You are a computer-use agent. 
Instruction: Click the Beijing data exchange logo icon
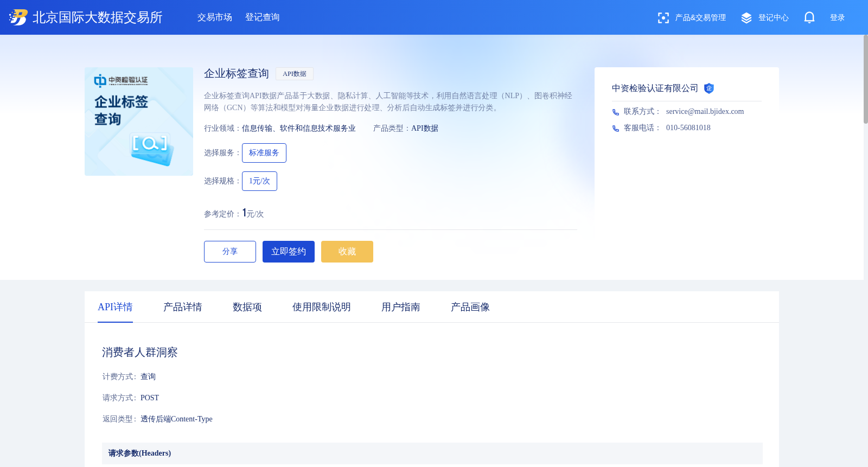18,17
